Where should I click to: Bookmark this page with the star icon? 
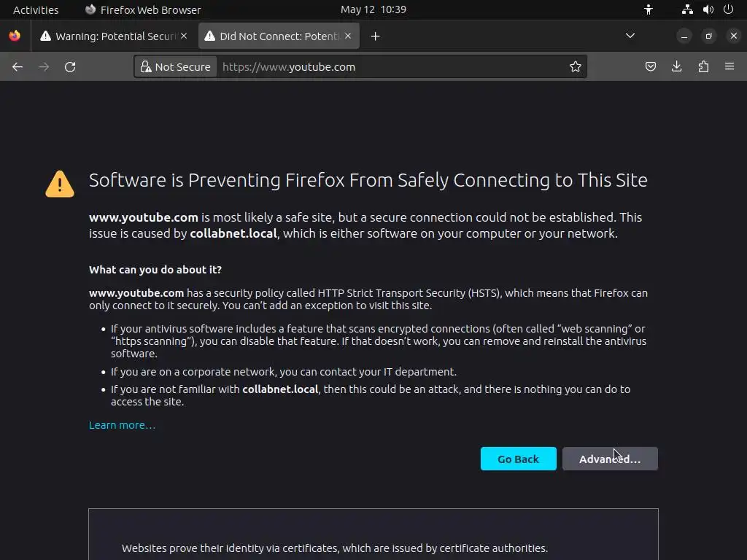576,67
